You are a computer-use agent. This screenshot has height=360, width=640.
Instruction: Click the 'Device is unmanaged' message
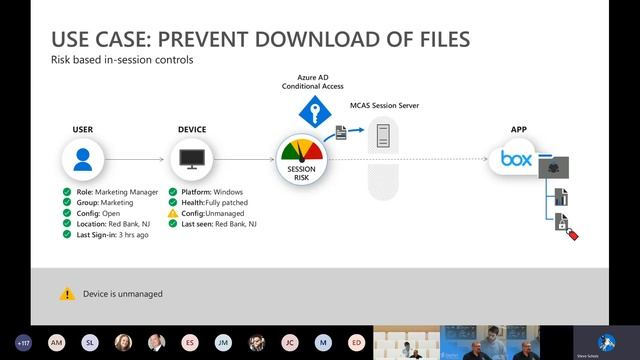(123, 294)
